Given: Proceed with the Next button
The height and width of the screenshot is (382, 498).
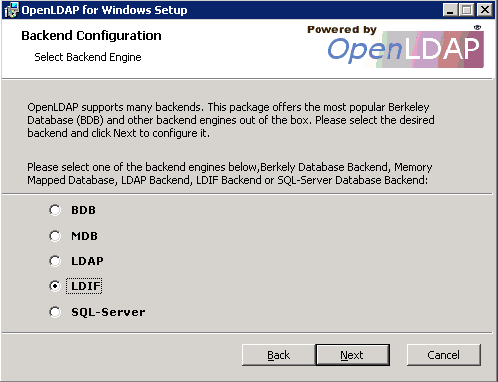Looking at the screenshot, I should click(x=353, y=355).
